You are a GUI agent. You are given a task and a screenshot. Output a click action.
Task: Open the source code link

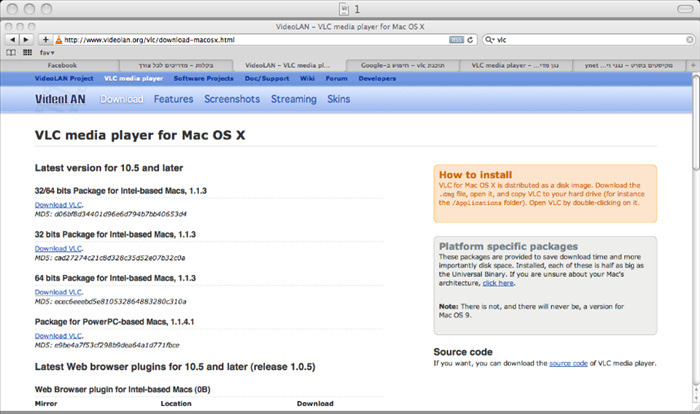(x=568, y=364)
